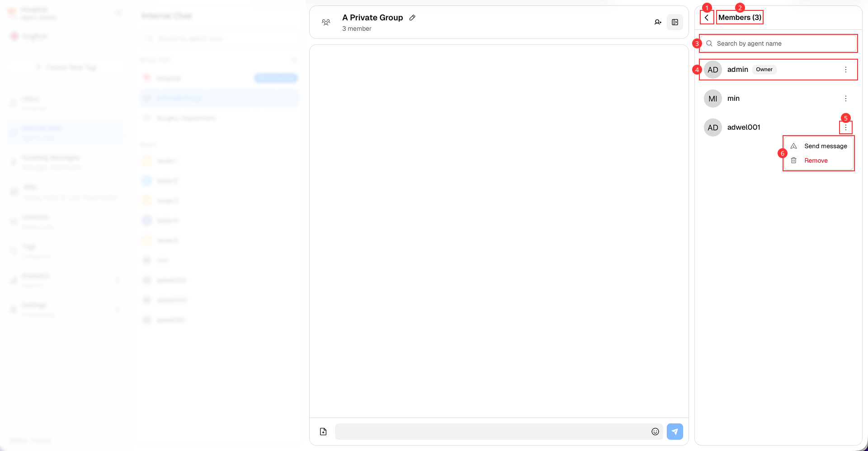This screenshot has width=868, height=451.
Task: Collapse the three-dot menu for adwel001
Action: [x=846, y=127]
